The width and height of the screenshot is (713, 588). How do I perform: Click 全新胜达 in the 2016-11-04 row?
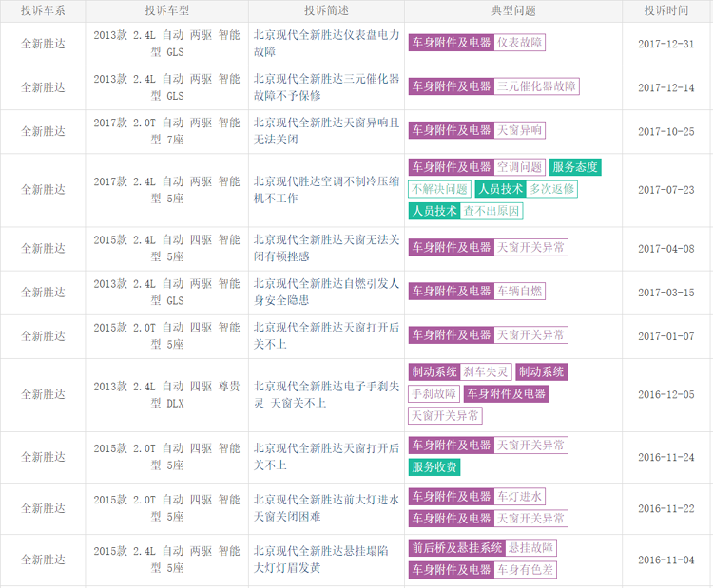(x=43, y=560)
